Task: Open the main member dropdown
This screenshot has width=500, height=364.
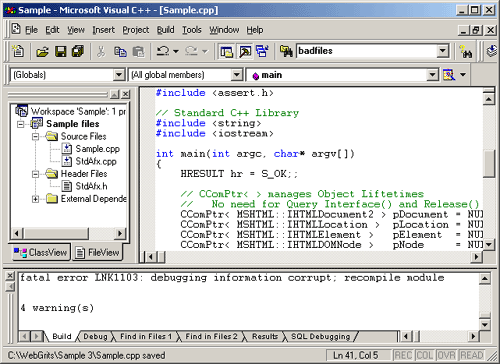Action: [x=432, y=75]
